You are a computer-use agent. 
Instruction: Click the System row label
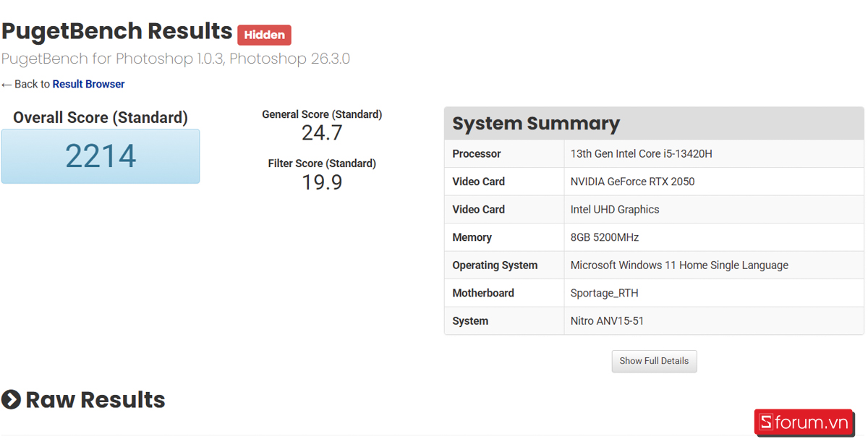(x=470, y=321)
